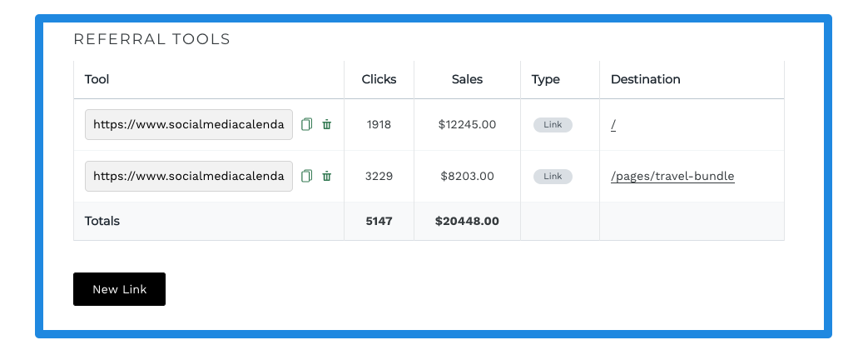Image resolution: width=868 pixels, height=350 pixels.
Task: Copy the travel-bundle referral link
Action: tap(307, 176)
